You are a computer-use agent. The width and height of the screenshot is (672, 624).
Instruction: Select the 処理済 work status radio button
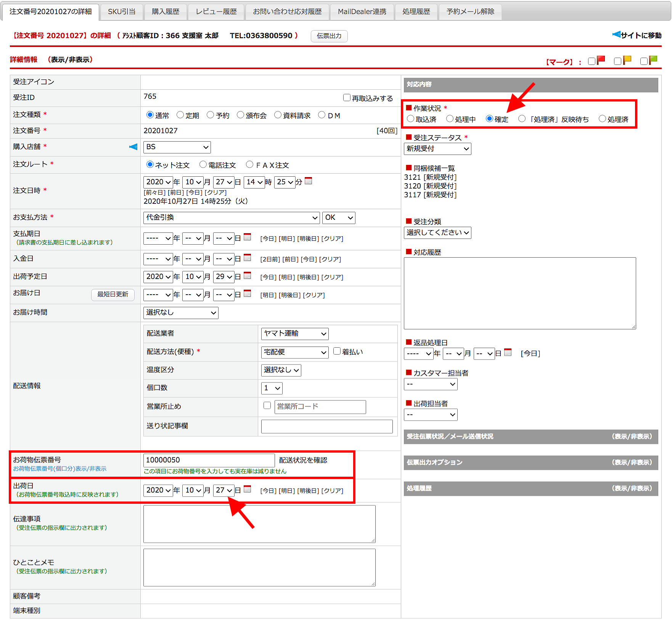(602, 119)
